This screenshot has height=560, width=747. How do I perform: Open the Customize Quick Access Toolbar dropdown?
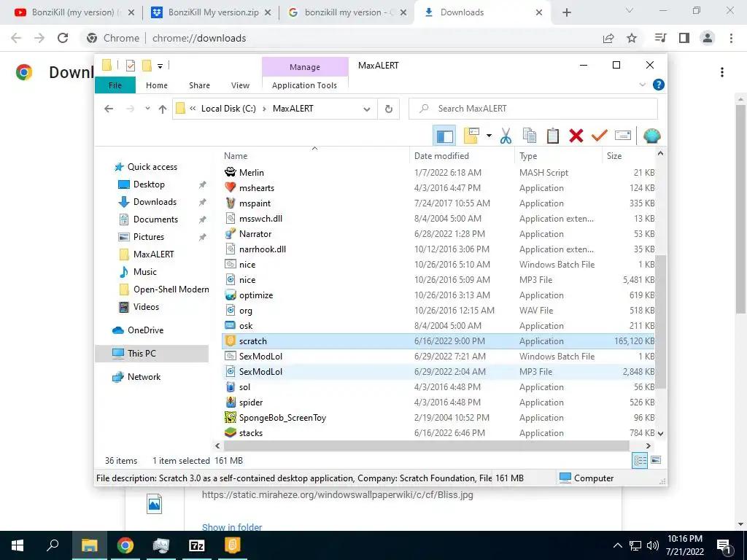click(x=160, y=66)
